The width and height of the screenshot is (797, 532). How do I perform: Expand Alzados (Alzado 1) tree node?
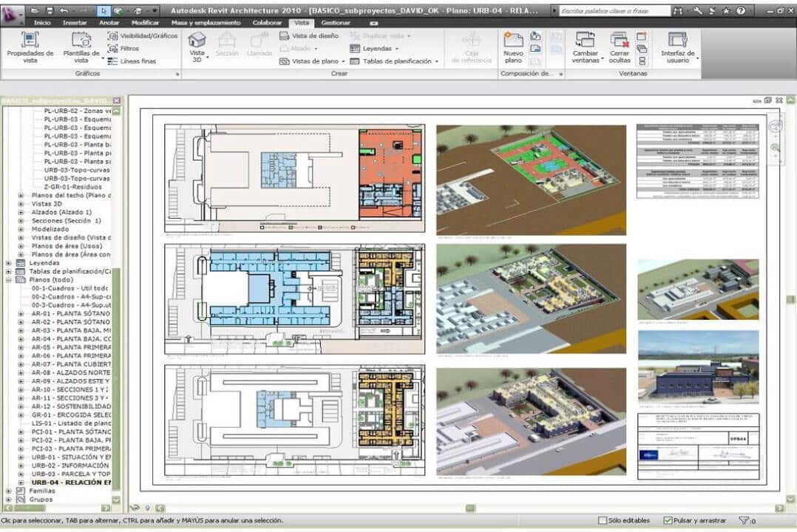[x=21, y=212]
